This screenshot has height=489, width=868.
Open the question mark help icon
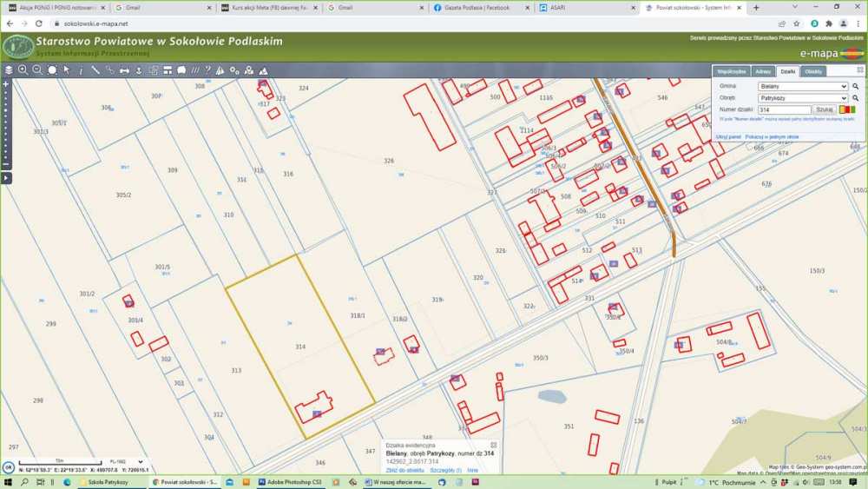[207, 70]
